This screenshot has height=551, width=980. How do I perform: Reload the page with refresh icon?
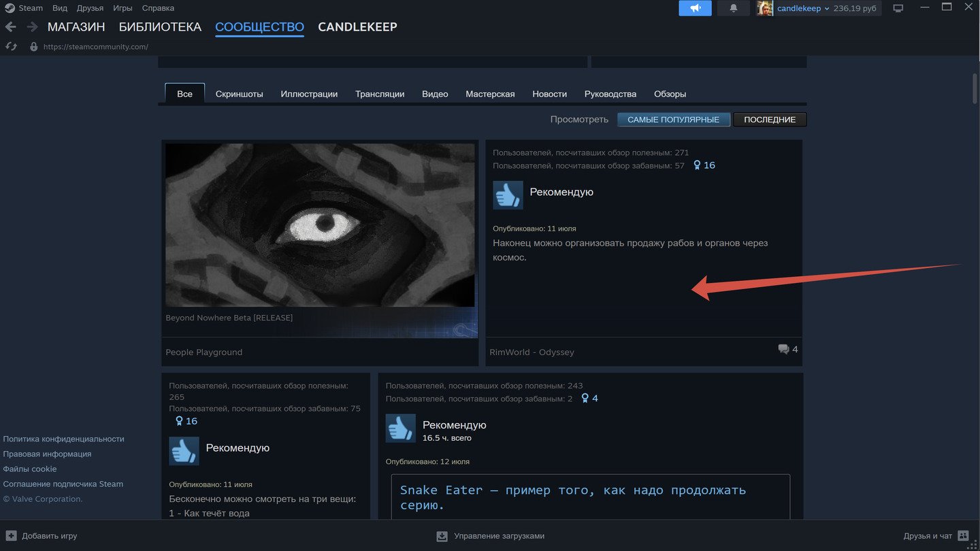(10, 46)
